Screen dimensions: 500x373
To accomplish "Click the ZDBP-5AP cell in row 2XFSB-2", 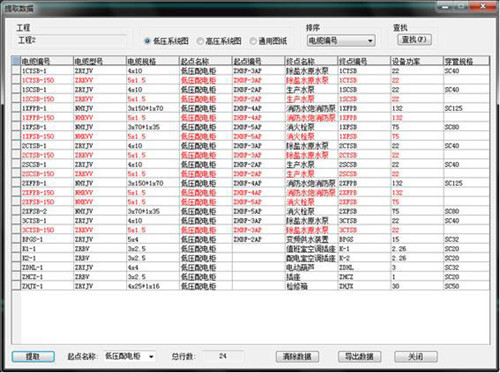I will 259,211.
